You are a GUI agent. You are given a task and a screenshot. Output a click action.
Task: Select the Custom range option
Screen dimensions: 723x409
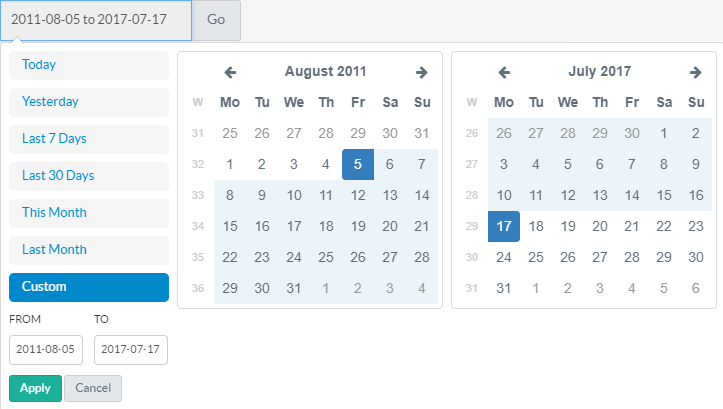point(89,287)
